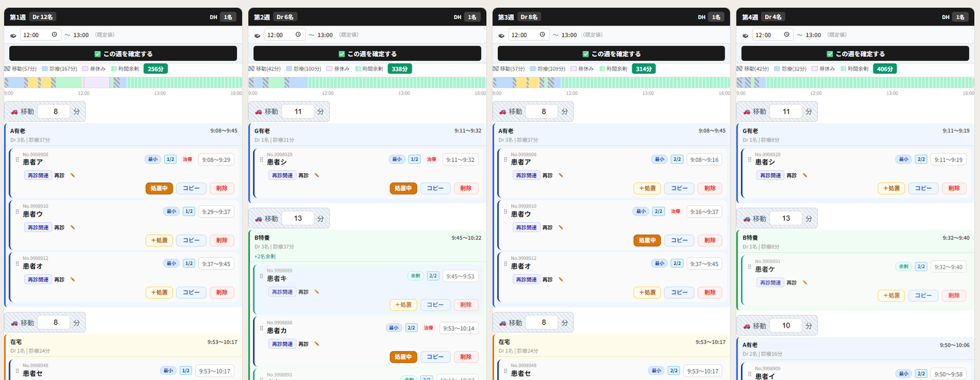Grab the drag handle of 患者ウ in 第1週
Screen dimensions: 980x380
point(18,212)
